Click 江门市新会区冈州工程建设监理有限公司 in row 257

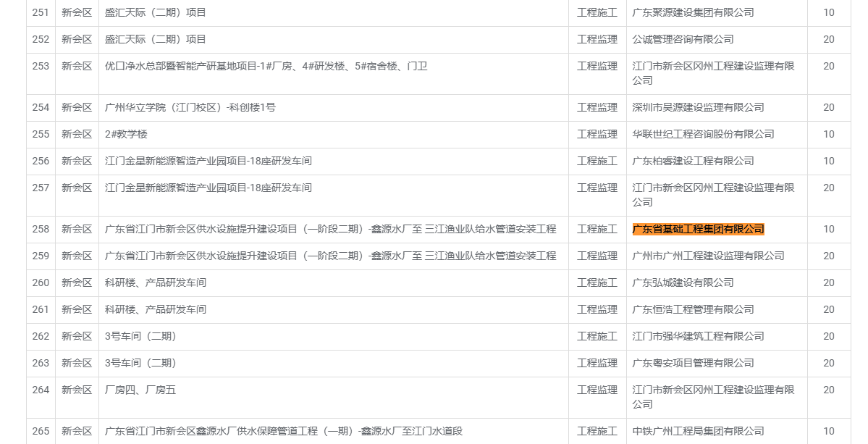click(x=713, y=195)
